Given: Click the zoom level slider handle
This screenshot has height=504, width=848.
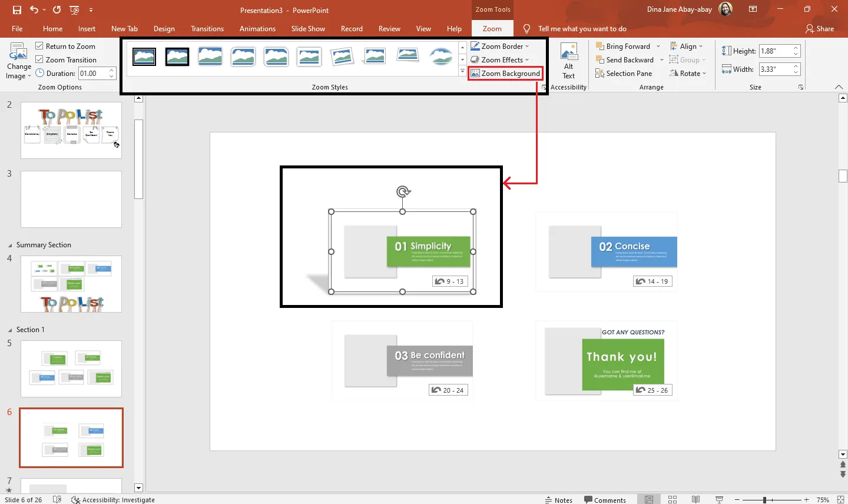Looking at the screenshot, I should click(764, 499).
